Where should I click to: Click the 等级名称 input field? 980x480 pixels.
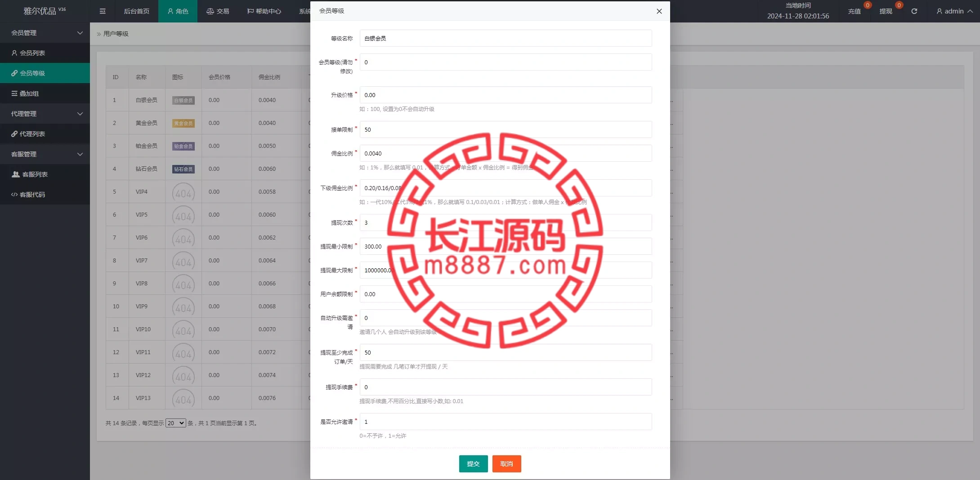(x=506, y=38)
